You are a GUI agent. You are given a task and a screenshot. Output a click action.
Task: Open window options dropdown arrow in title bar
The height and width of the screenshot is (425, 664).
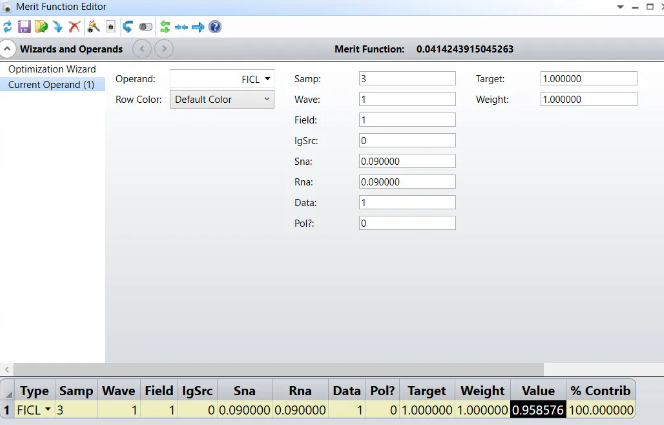point(620,7)
